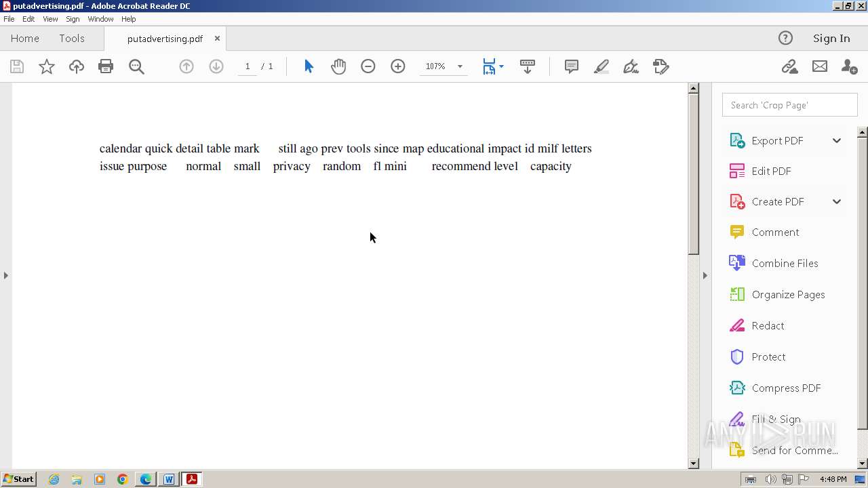Screen dimensions: 868x488
Task: Open the Windows Start button
Action: click(x=19, y=479)
